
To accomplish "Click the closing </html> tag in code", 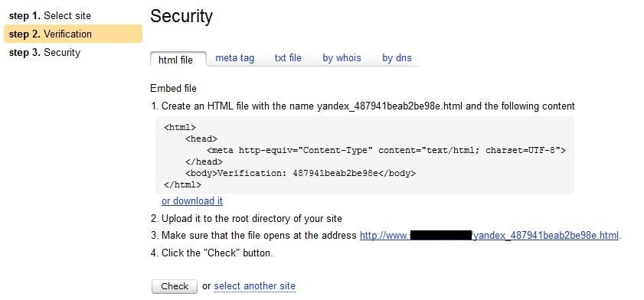I will tap(182, 184).
